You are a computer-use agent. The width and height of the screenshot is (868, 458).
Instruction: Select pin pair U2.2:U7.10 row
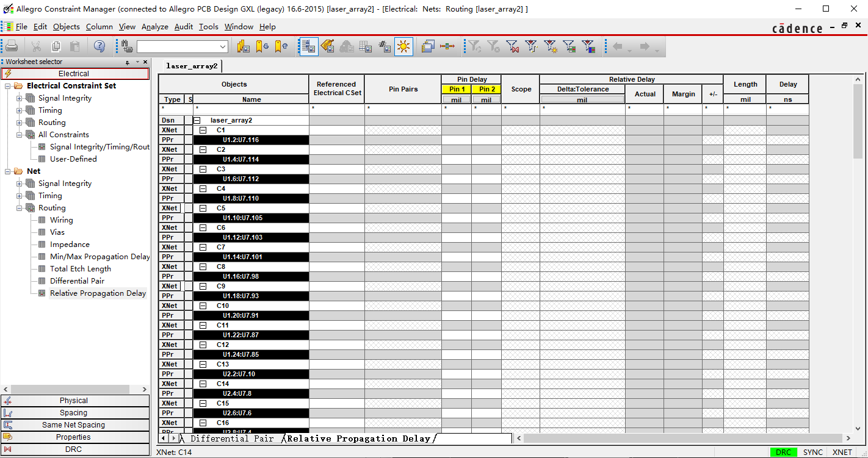(x=251, y=374)
